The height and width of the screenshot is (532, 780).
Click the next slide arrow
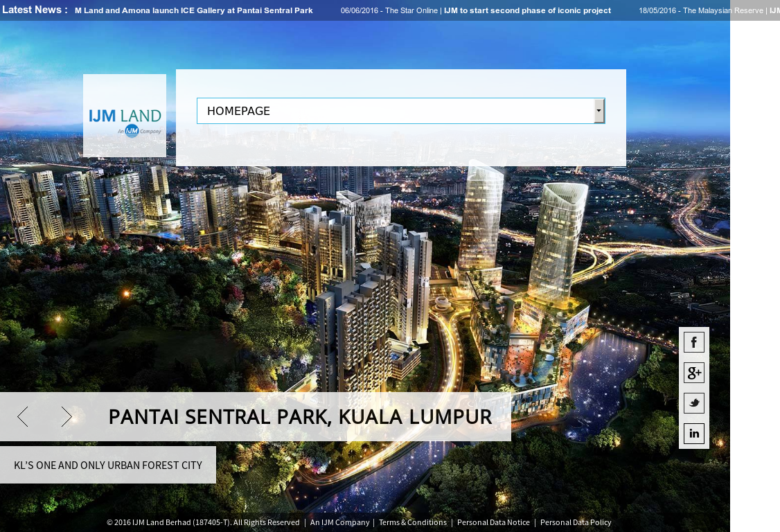[x=67, y=416]
